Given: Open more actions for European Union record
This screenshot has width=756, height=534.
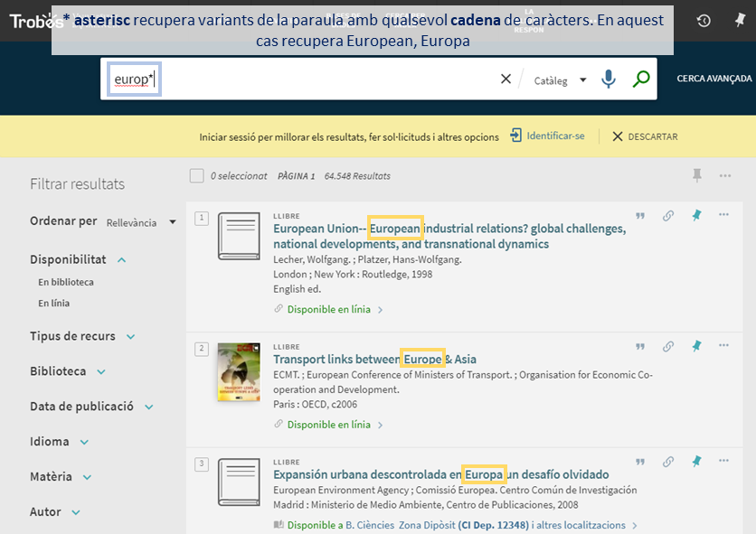Looking at the screenshot, I should click(x=723, y=214).
